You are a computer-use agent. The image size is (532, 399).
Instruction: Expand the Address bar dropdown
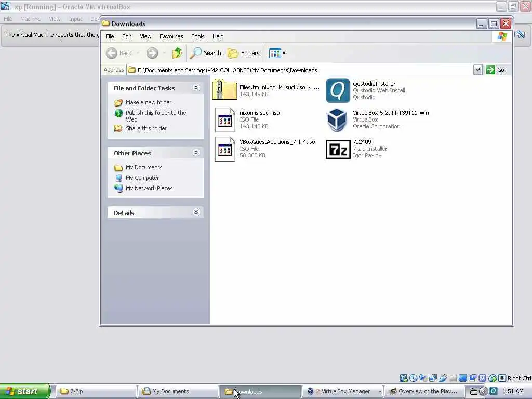[478, 70]
